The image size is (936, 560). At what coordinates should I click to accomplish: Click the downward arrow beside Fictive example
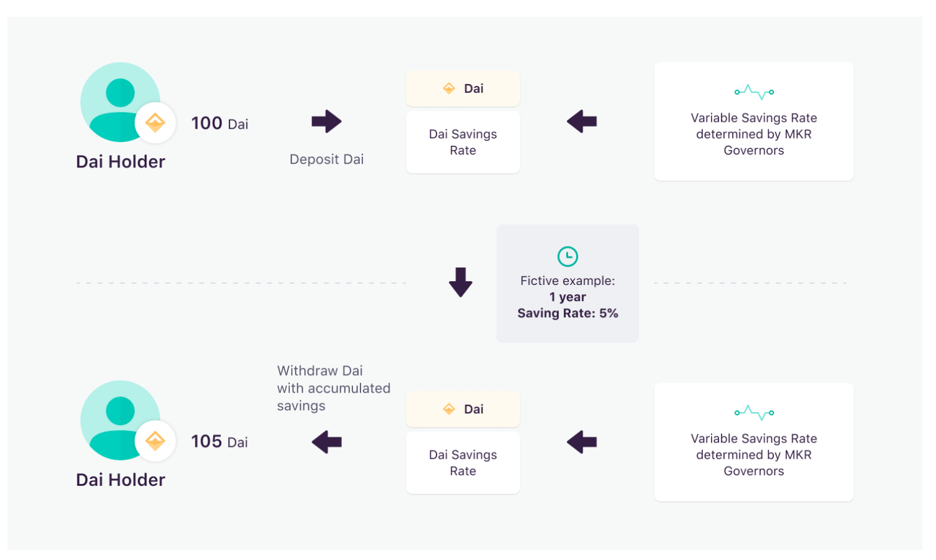[x=461, y=282]
